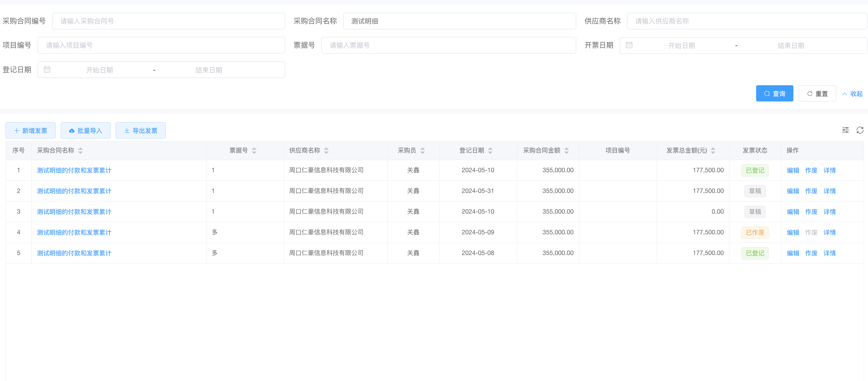The height and width of the screenshot is (381, 868).
Task: Sort by 采购合同金额 column arrows
Action: 567,150
